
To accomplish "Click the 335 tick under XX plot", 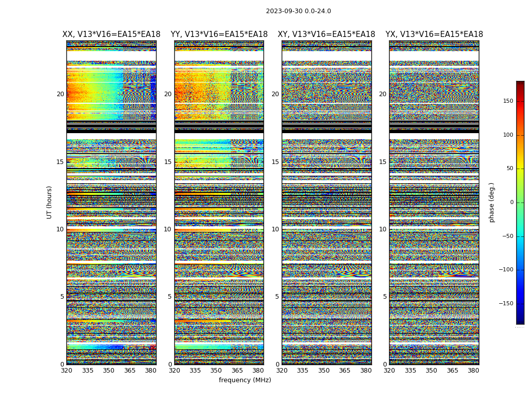I will [88, 371].
